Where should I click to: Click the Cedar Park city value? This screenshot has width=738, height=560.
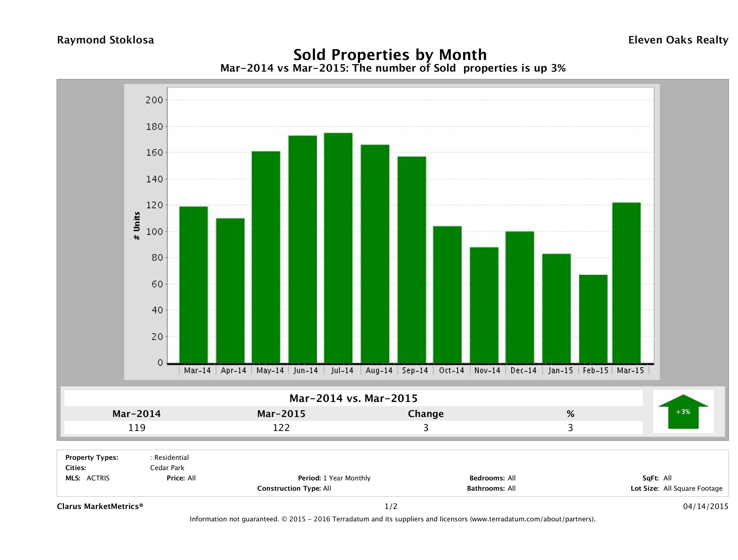click(167, 468)
